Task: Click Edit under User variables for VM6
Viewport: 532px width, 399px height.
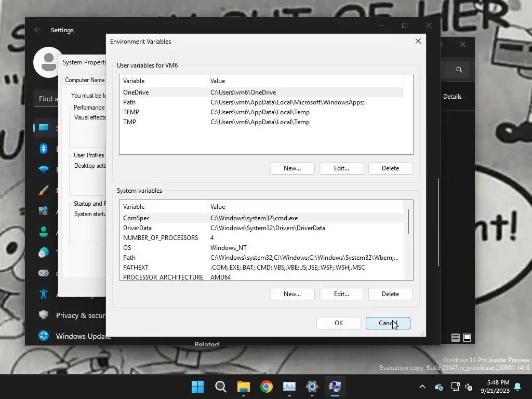Action: click(341, 168)
